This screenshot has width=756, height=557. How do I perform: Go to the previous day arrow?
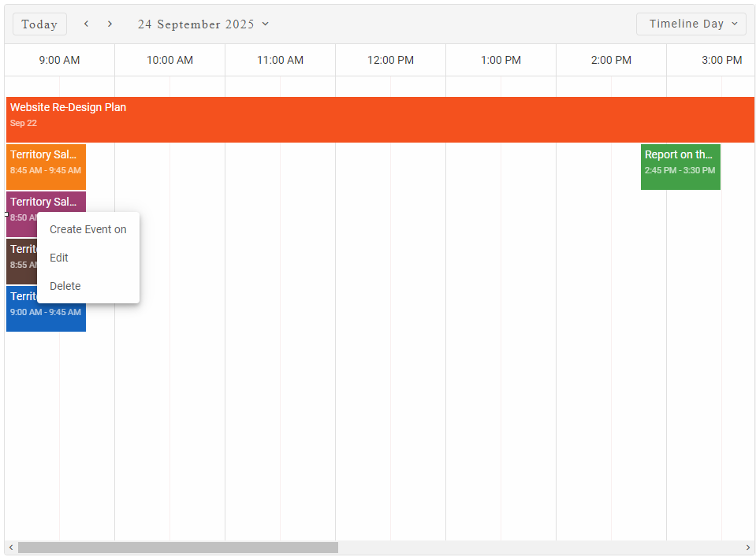(87, 24)
